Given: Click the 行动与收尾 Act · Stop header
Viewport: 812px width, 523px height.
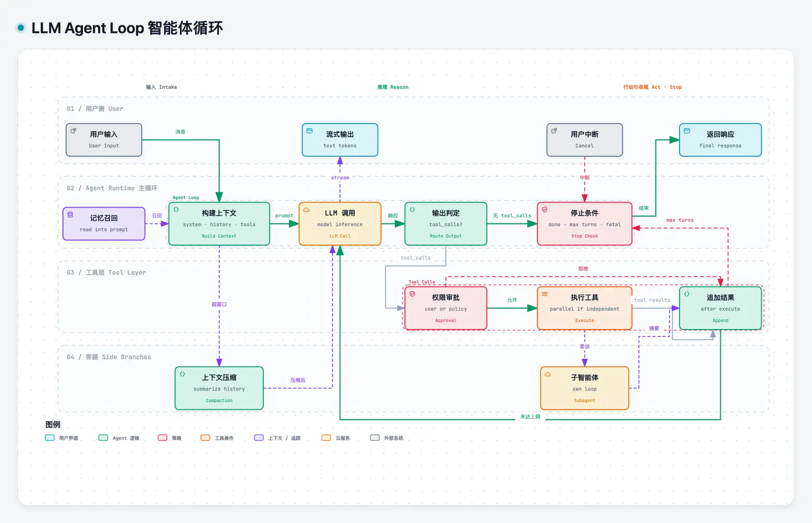Looking at the screenshot, I should click(x=653, y=87).
